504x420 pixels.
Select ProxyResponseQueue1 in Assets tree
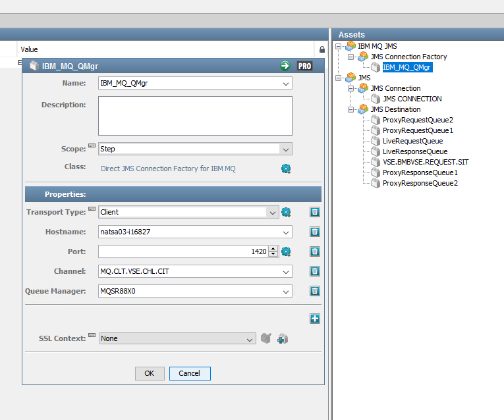[x=420, y=172]
